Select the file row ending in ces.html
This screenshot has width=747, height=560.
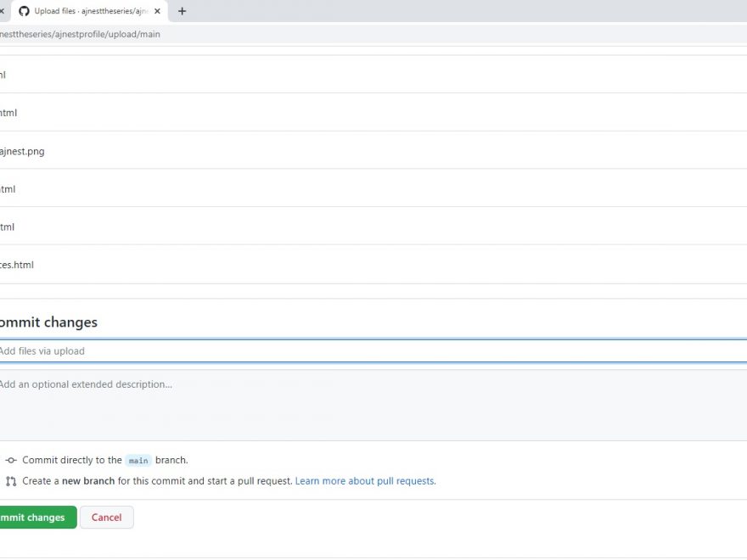click(x=17, y=265)
